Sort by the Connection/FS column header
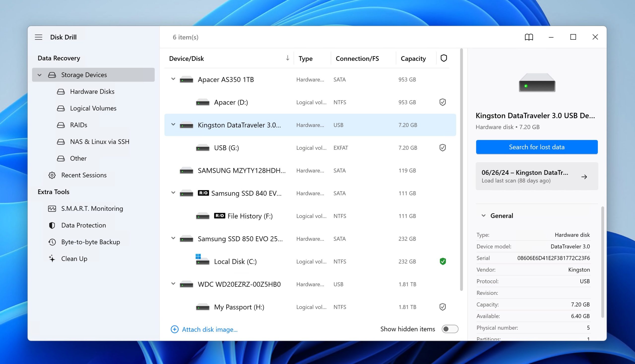This screenshot has width=635, height=364. click(357, 59)
